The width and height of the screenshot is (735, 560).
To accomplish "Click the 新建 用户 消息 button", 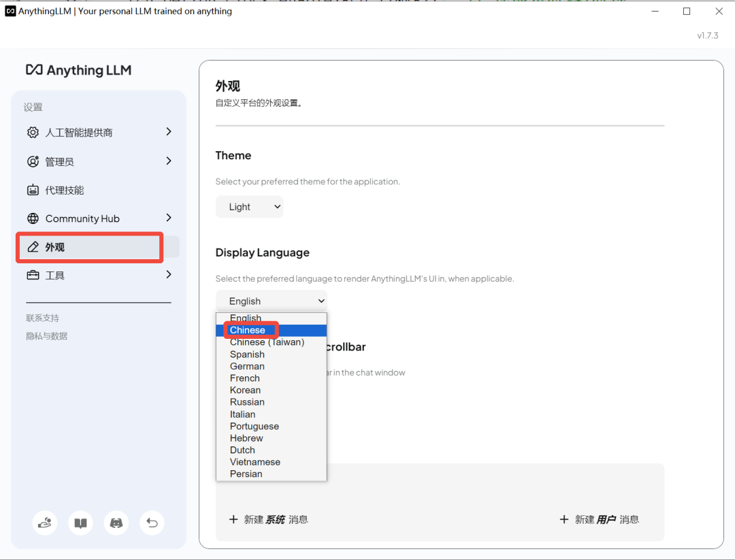I will coord(600,519).
